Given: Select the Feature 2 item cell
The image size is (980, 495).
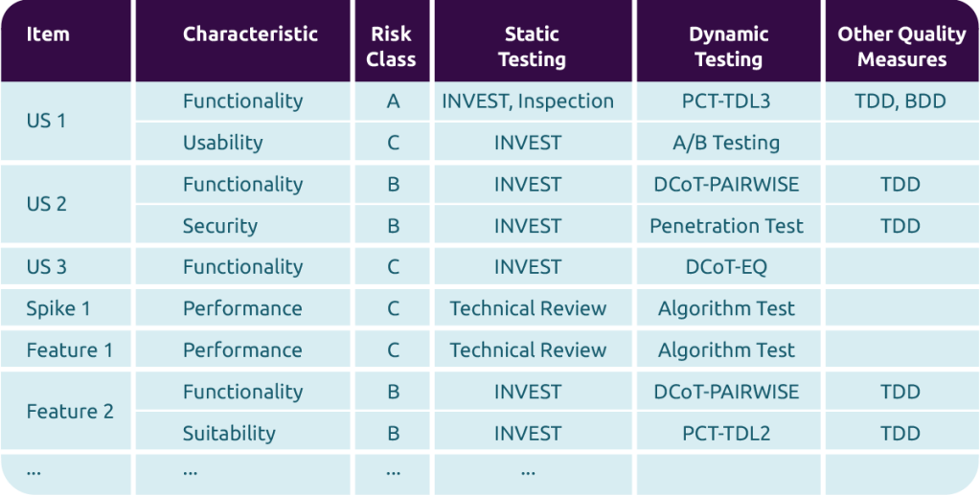Looking at the screenshot, I should 69,412.
